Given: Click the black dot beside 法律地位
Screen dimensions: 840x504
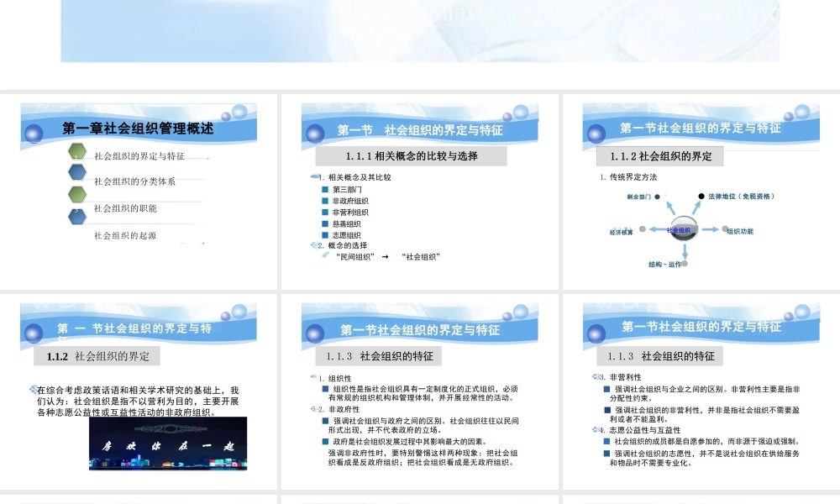Looking at the screenshot, I should tap(701, 196).
